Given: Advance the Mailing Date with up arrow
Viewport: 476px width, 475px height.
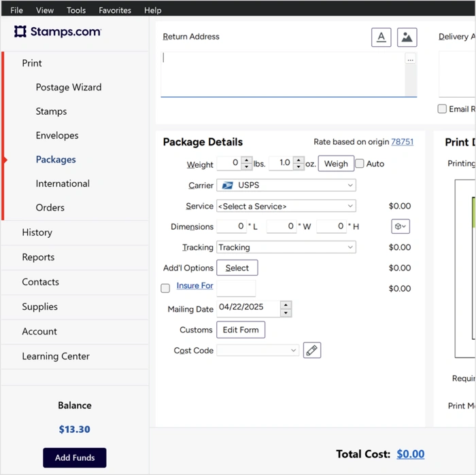Looking at the screenshot, I should [286, 305].
